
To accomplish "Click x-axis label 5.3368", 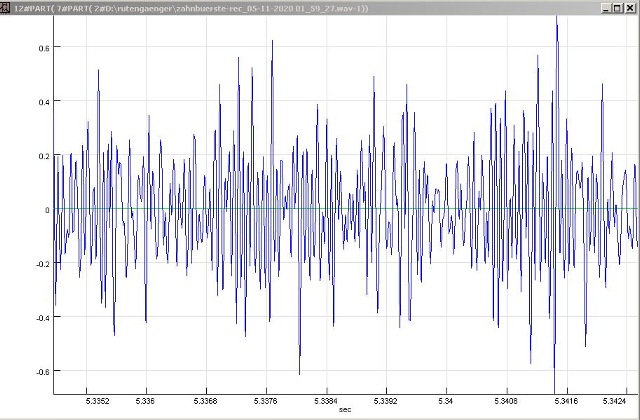I will click(206, 401).
